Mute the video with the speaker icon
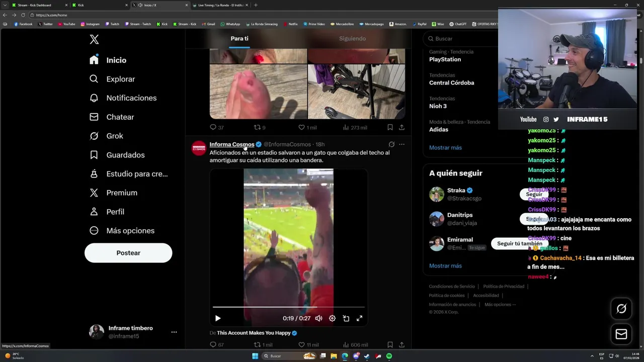Viewport: 644px width, 362px height. click(x=318, y=318)
